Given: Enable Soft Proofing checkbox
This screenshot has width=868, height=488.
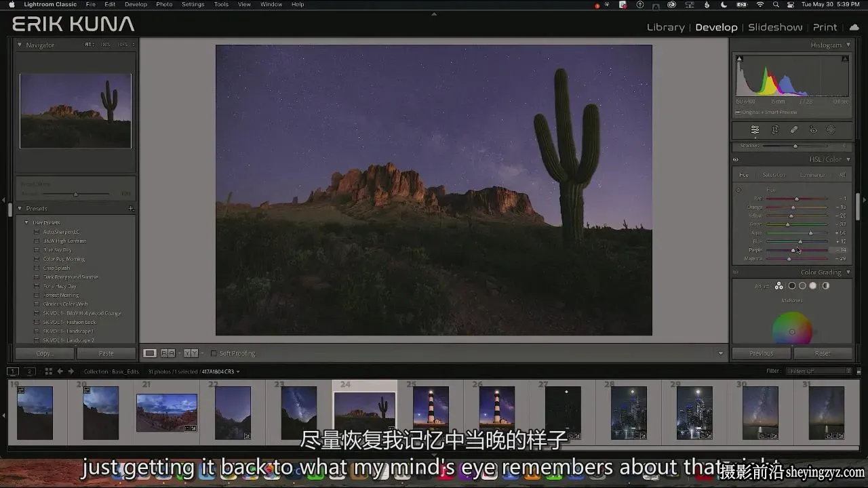Looking at the screenshot, I should click(214, 353).
